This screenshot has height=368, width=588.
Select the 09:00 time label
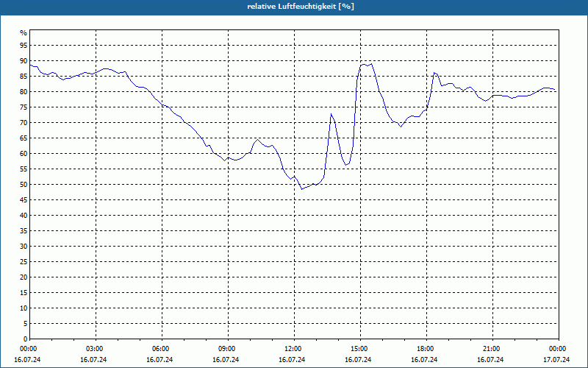pos(226,349)
